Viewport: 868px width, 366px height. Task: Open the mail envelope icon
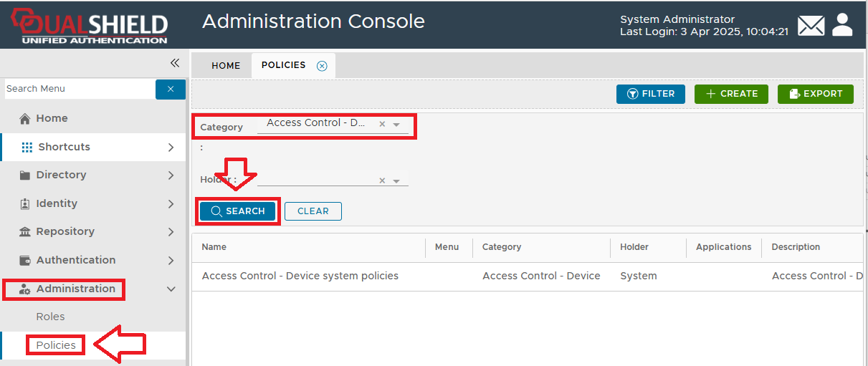[811, 26]
